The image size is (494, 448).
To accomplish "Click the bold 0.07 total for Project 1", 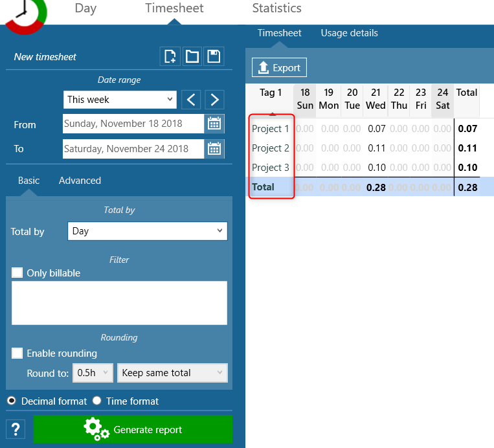I will click(467, 129).
